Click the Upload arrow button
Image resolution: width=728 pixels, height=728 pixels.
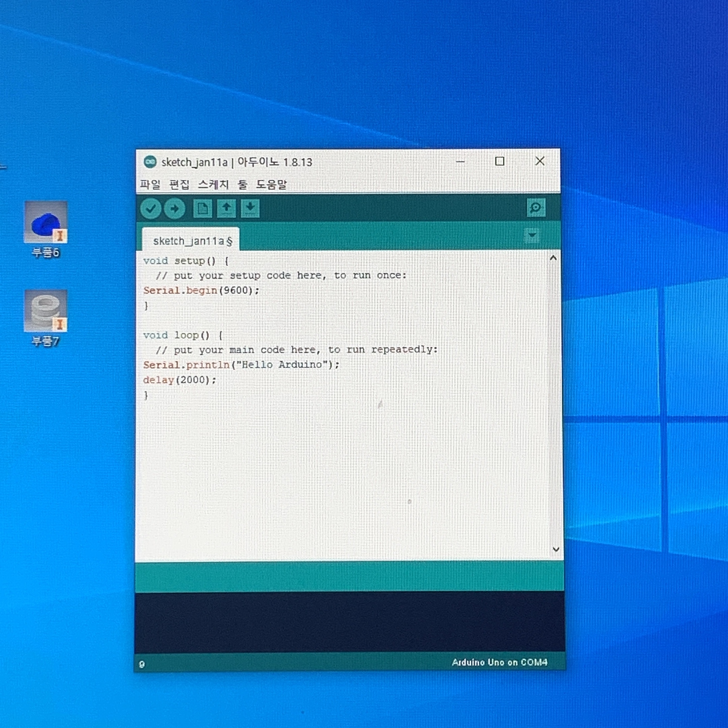(x=175, y=208)
